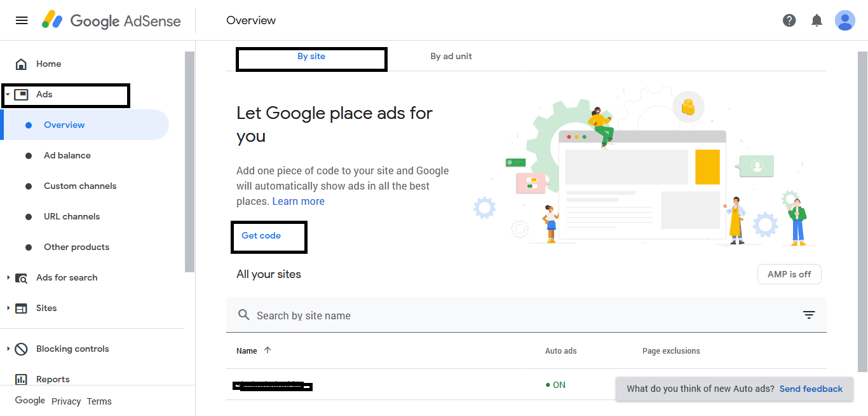
Task: Click the Get code button
Action: click(x=261, y=236)
